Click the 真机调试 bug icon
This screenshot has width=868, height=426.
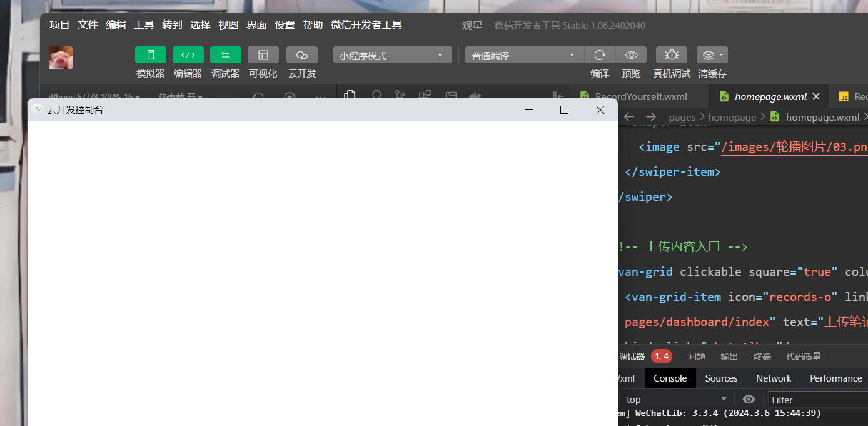point(672,55)
